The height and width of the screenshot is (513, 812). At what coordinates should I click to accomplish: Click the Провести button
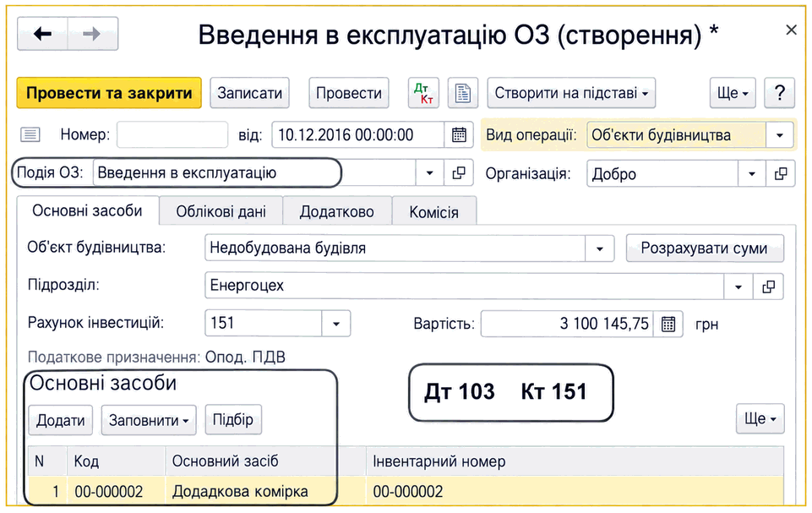(349, 93)
